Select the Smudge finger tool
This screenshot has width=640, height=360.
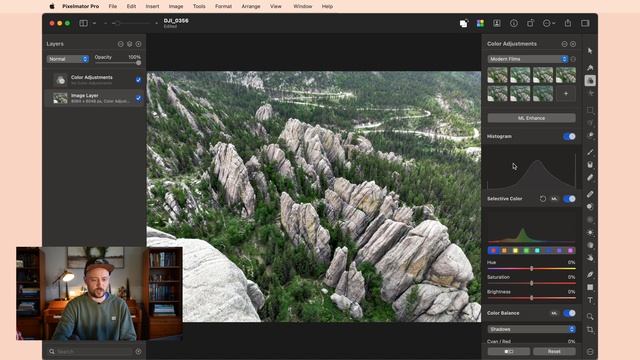(x=590, y=258)
